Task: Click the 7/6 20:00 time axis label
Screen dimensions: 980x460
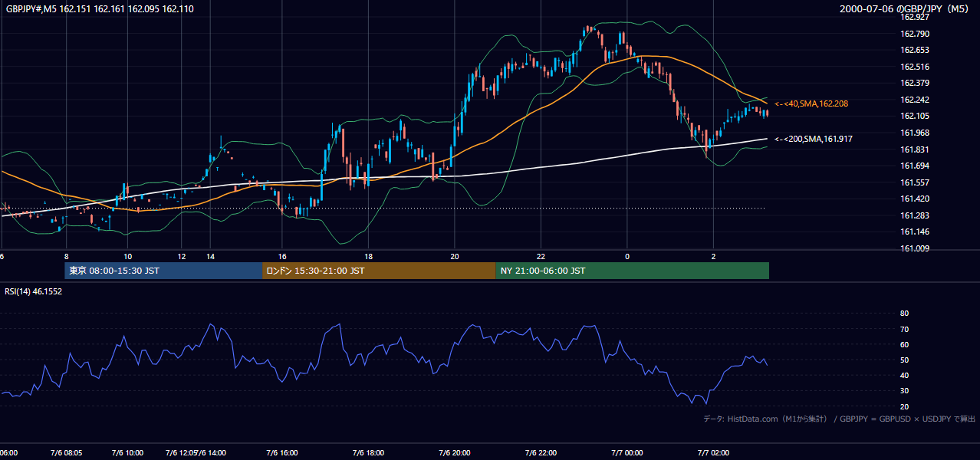Action: (x=455, y=452)
